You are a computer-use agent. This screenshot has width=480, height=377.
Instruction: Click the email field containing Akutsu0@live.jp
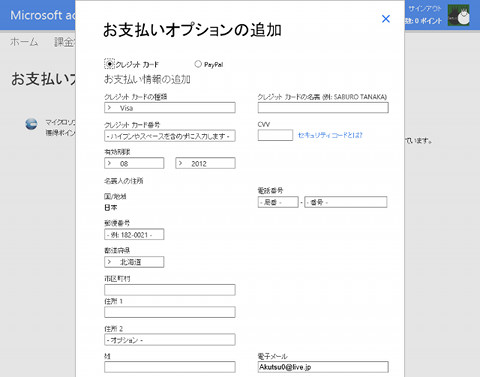pyautogui.click(x=323, y=367)
